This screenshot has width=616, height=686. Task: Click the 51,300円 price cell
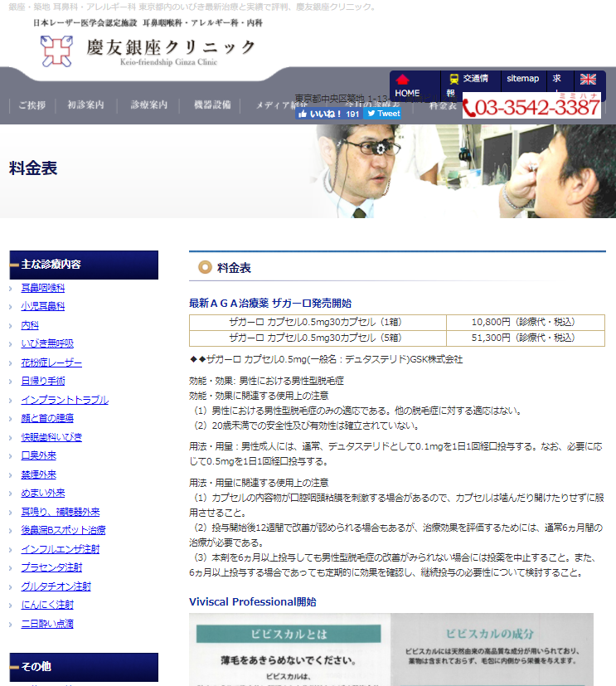pos(526,338)
